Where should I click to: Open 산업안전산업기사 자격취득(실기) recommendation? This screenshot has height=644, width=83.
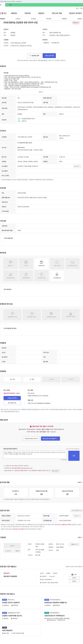pyautogui.click(x=54, y=616)
